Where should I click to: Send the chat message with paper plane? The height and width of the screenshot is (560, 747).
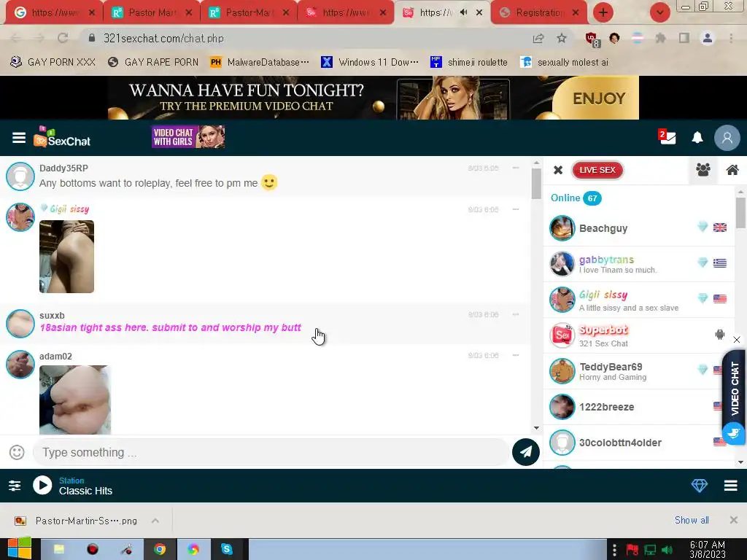coord(525,452)
